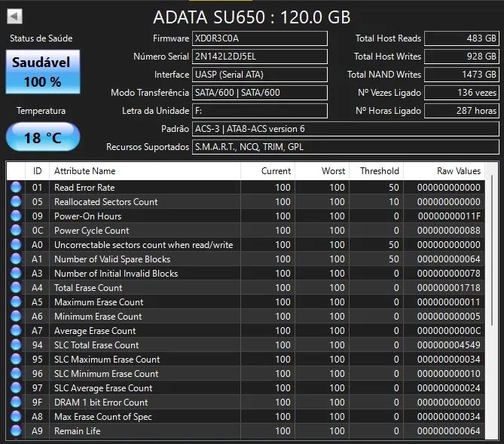504x444 pixels.
Task: Select the Number of Valid Spare Blocks name
Action: [112, 259]
